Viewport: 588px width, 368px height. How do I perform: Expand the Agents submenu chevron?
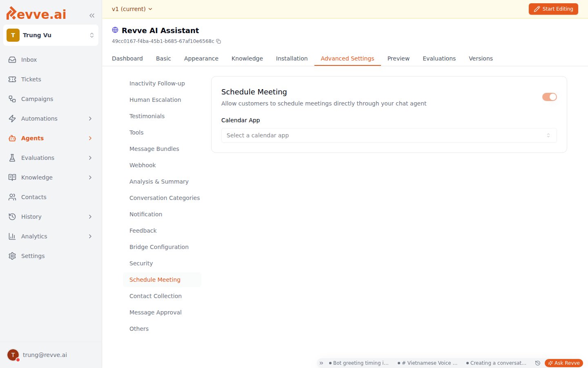90,138
